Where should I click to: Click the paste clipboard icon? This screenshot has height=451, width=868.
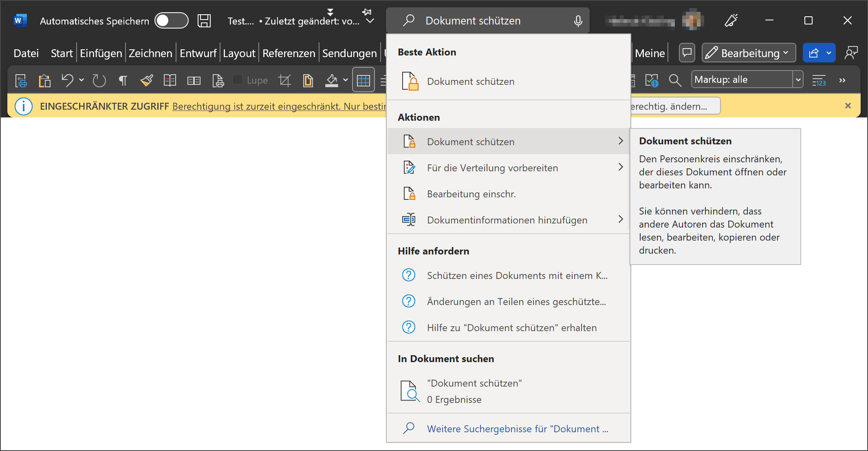[x=44, y=80]
